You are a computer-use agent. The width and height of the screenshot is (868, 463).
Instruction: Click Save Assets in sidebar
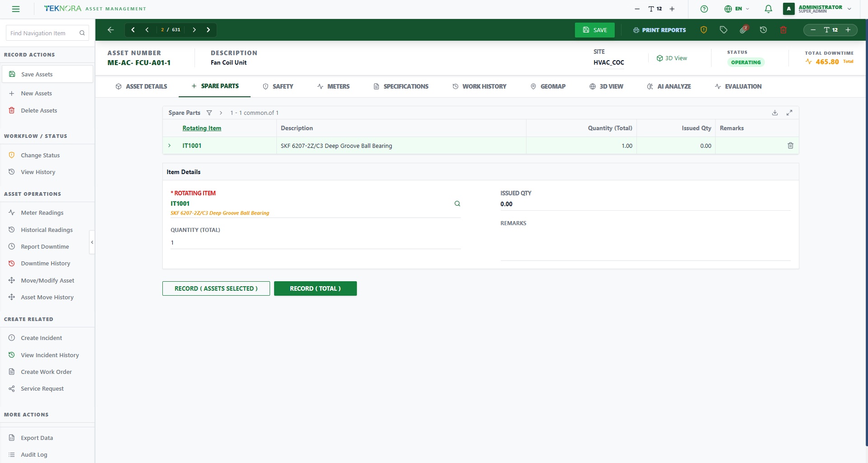[x=47, y=74]
